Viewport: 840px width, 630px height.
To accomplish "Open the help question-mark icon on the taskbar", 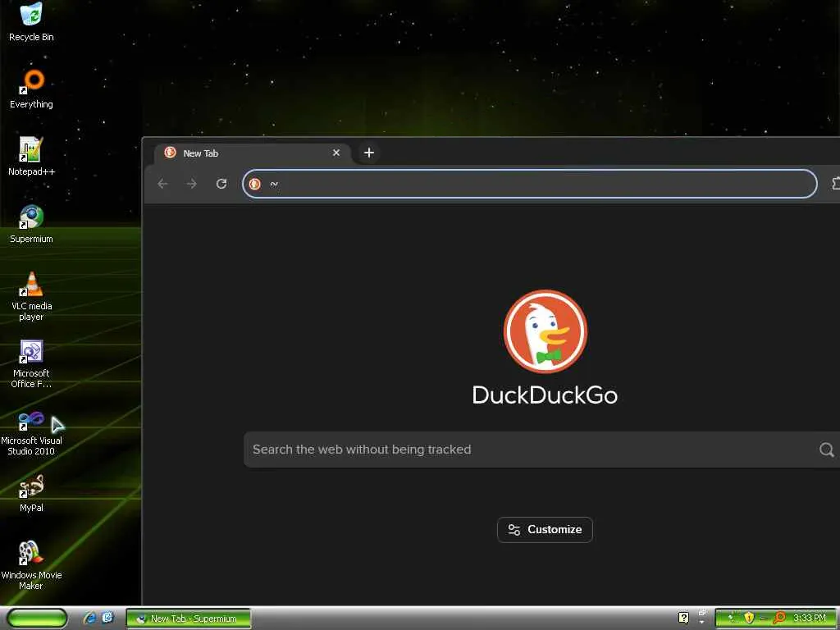I will [x=683, y=618].
